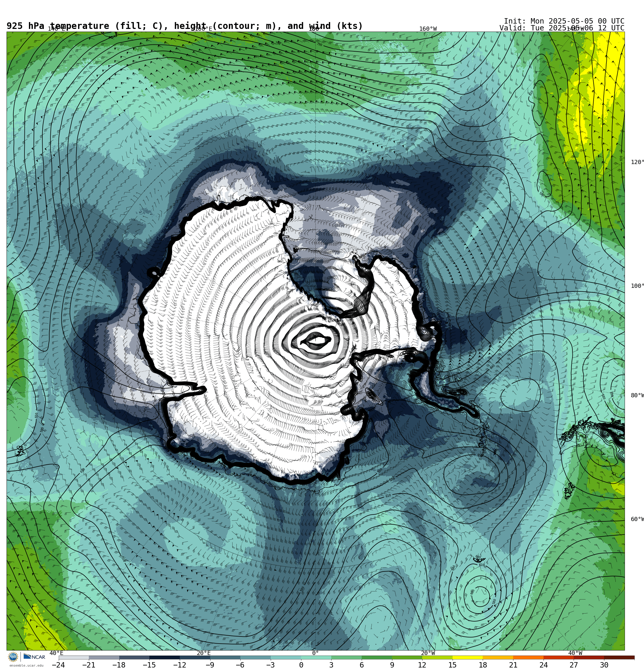Viewport: 644px width, 669px height.
Task: Pick the -3 to 0 aqua swatch
Action: 286,657
